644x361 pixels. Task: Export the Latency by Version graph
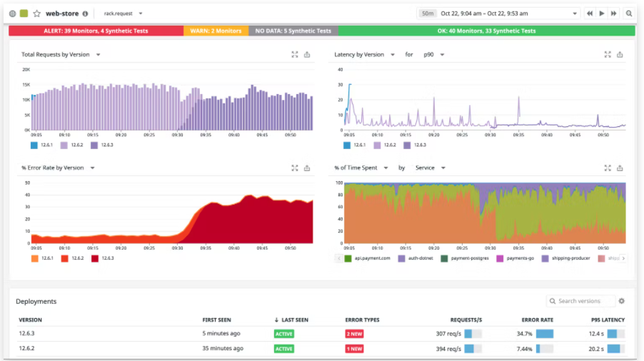[620, 55]
